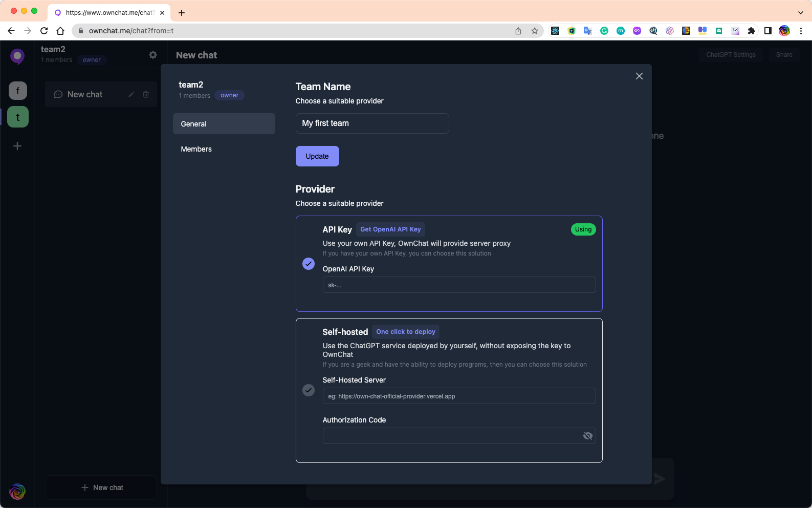
Task: Open a new browser tab
Action: coord(182,13)
